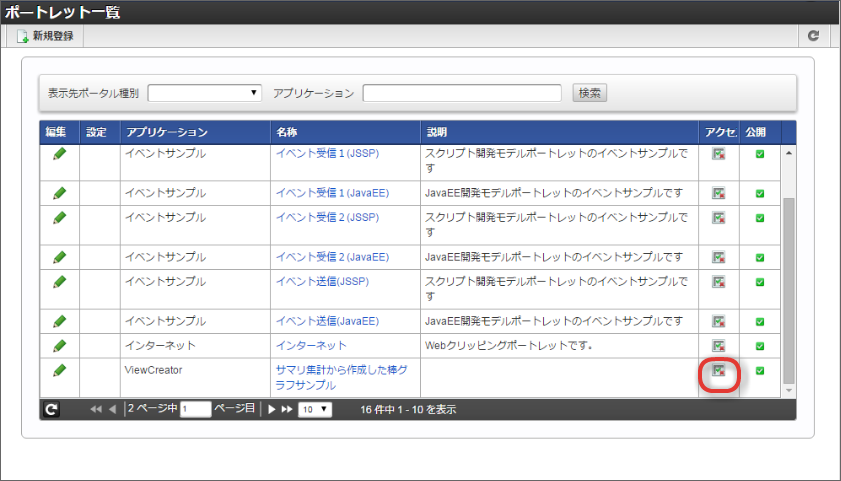This screenshot has height=481, width=841.
Task: Sort by the 名称 column header
Action: 345,132
